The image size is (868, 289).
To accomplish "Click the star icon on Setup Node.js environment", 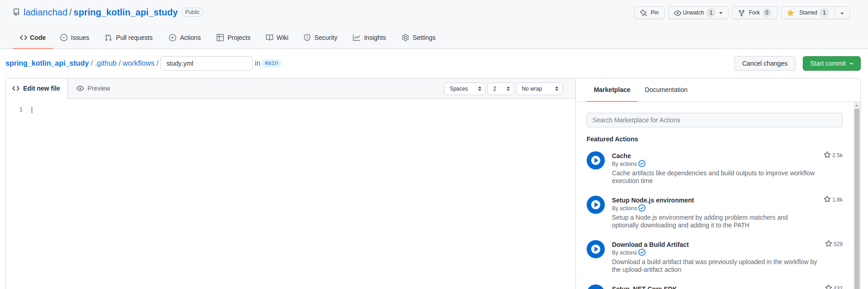I will pos(827,199).
